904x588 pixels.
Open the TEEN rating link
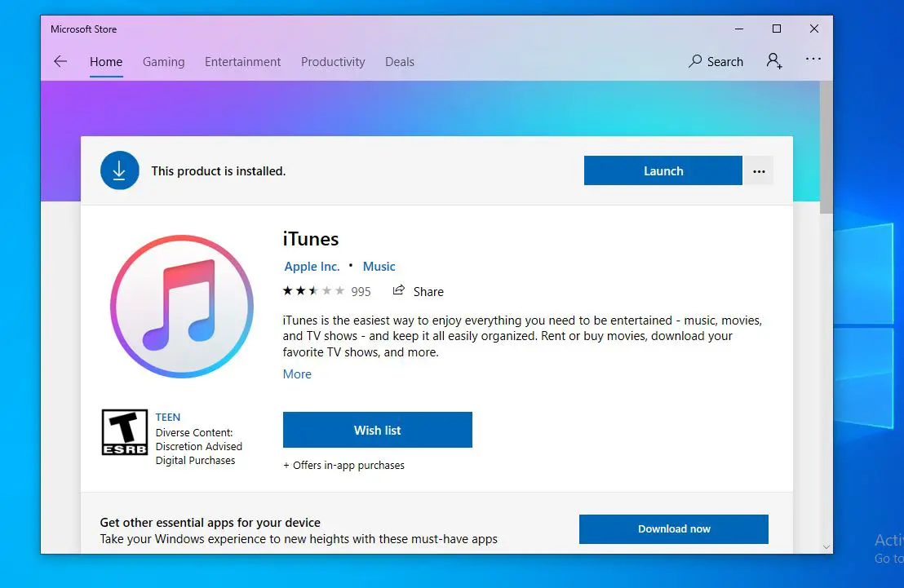click(x=168, y=418)
